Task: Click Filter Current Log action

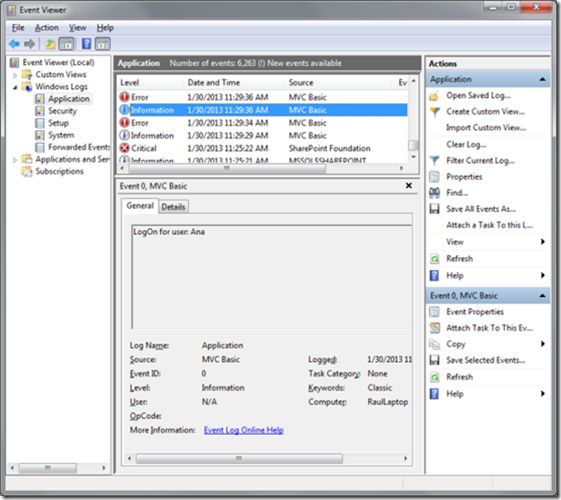Action: (x=480, y=161)
